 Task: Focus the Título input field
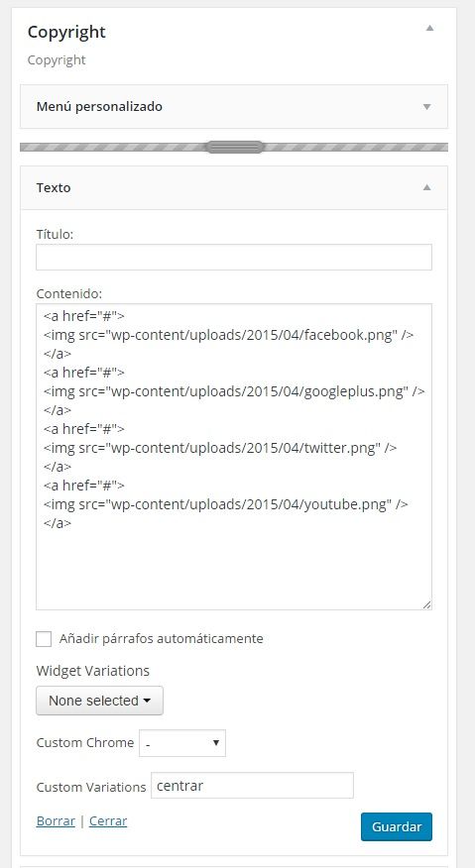click(x=234, y=257)
